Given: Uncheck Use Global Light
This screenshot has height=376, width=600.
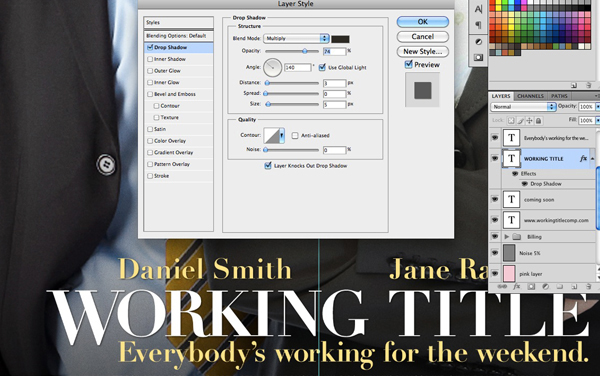Looking at the screenshot, I should tap(322, 67).
